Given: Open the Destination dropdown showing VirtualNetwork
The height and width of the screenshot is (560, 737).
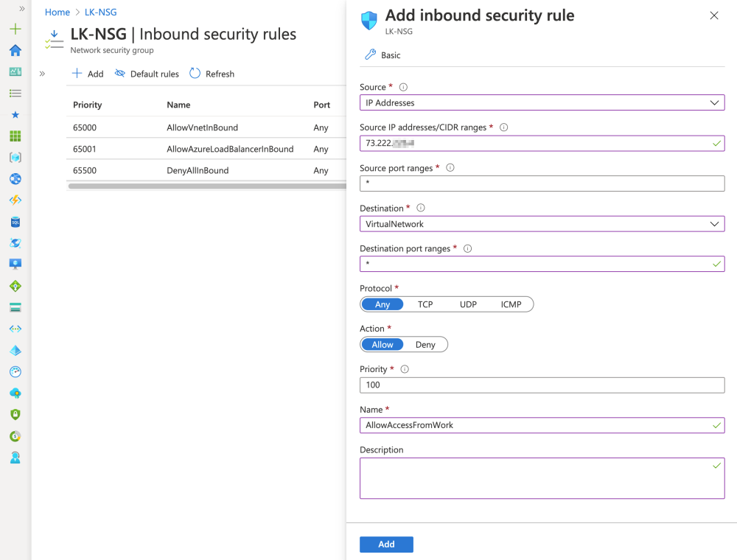Looking at the screenshot, I should [542, 224].
